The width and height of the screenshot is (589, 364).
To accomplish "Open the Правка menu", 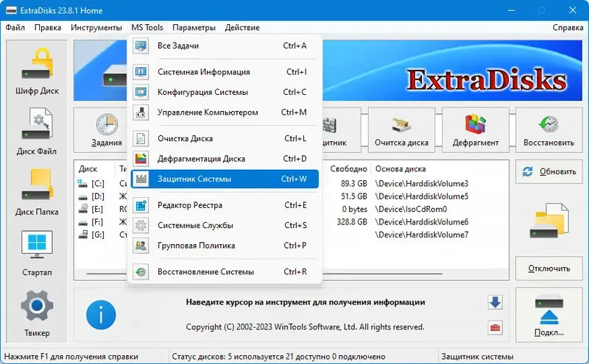I will click(x=48, y=27).
